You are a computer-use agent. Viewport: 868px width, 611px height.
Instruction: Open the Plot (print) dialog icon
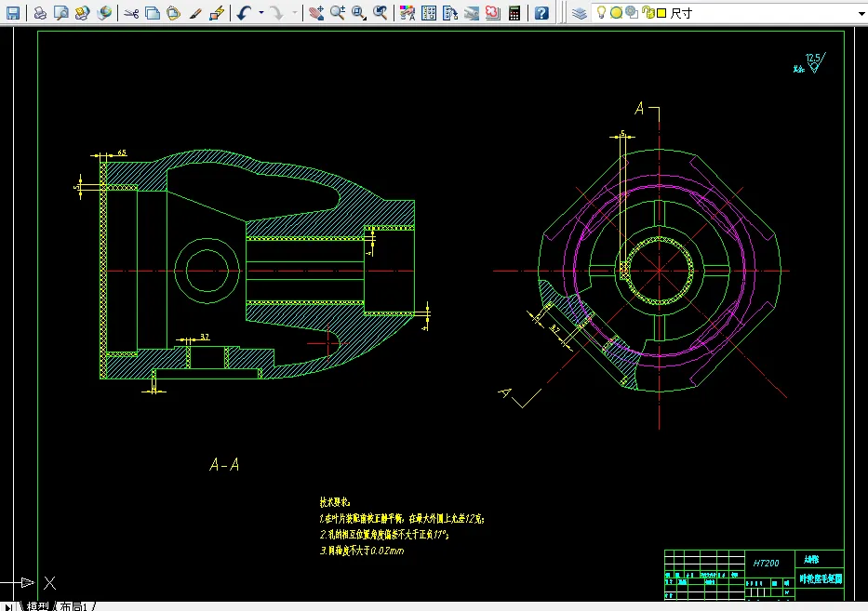(x=40, y=13)
